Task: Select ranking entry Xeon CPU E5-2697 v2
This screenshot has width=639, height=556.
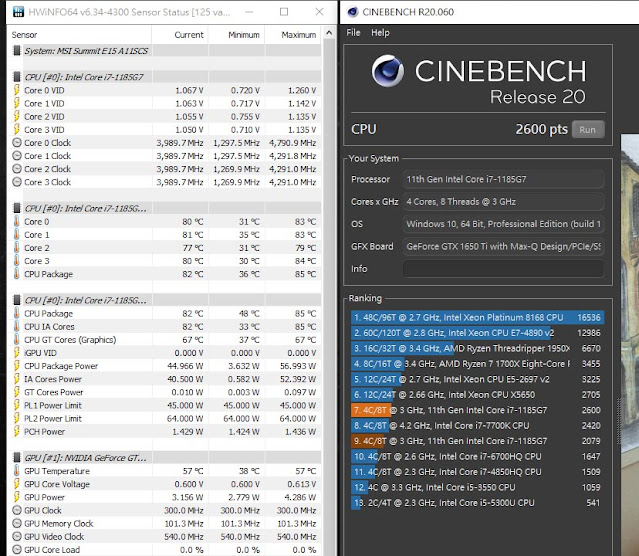Action: pyautogui.click(x=477, y=379)
